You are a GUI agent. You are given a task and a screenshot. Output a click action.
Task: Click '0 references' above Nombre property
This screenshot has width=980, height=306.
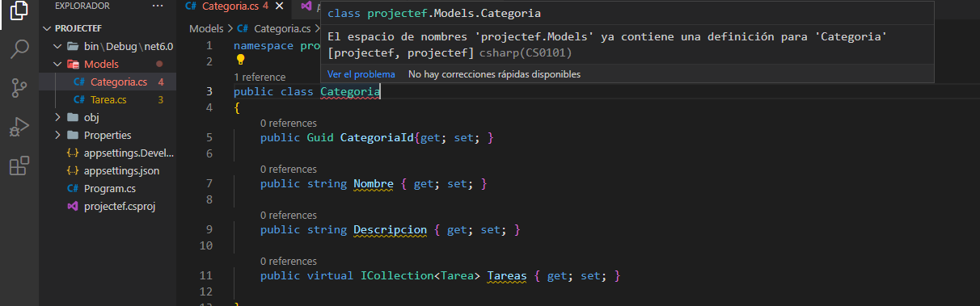[x=289, y=170]
